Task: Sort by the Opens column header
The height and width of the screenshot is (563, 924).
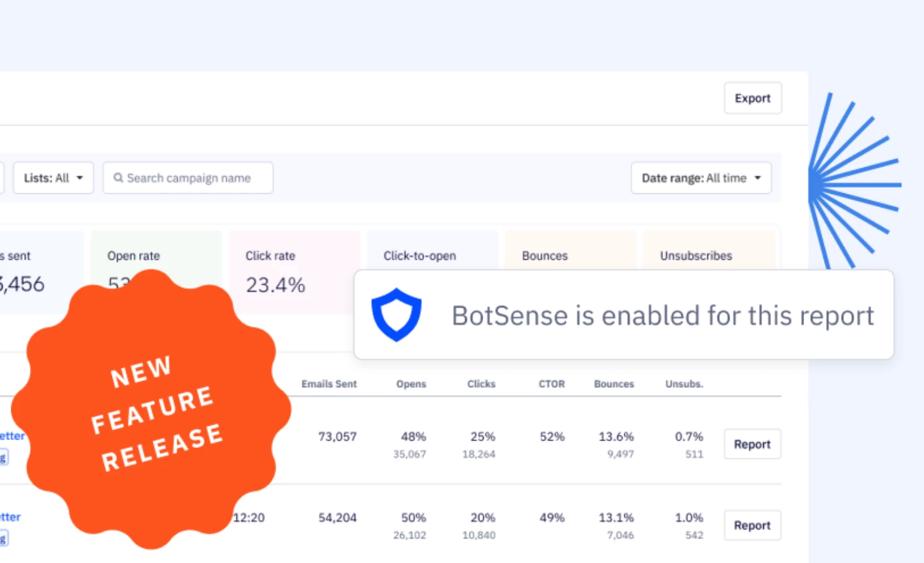Action: click(x=410, y=384)
